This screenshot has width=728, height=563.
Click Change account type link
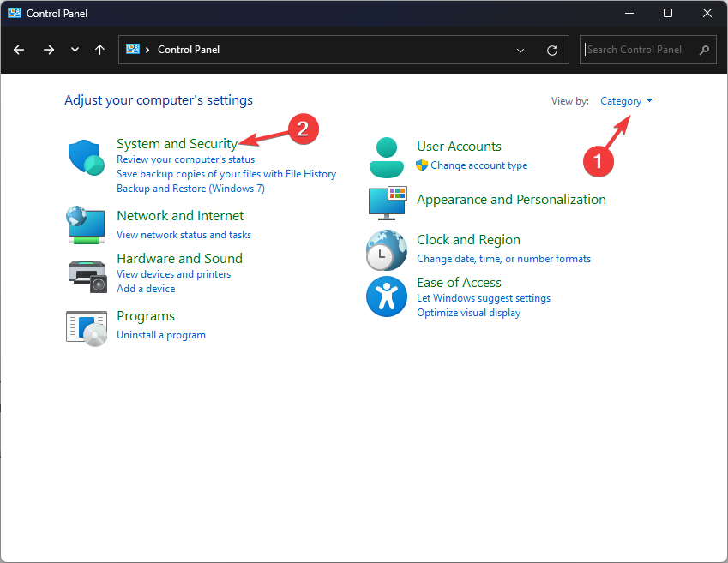coord(478,165)
